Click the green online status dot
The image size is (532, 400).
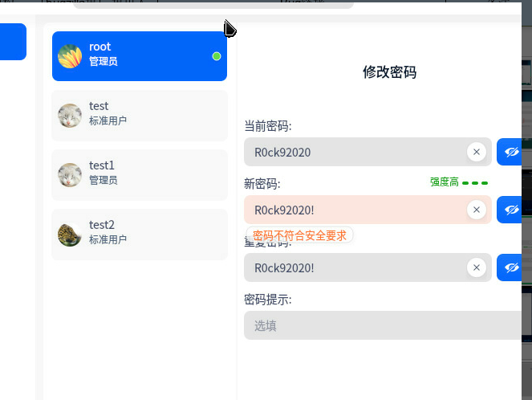(x=217, y=56)
